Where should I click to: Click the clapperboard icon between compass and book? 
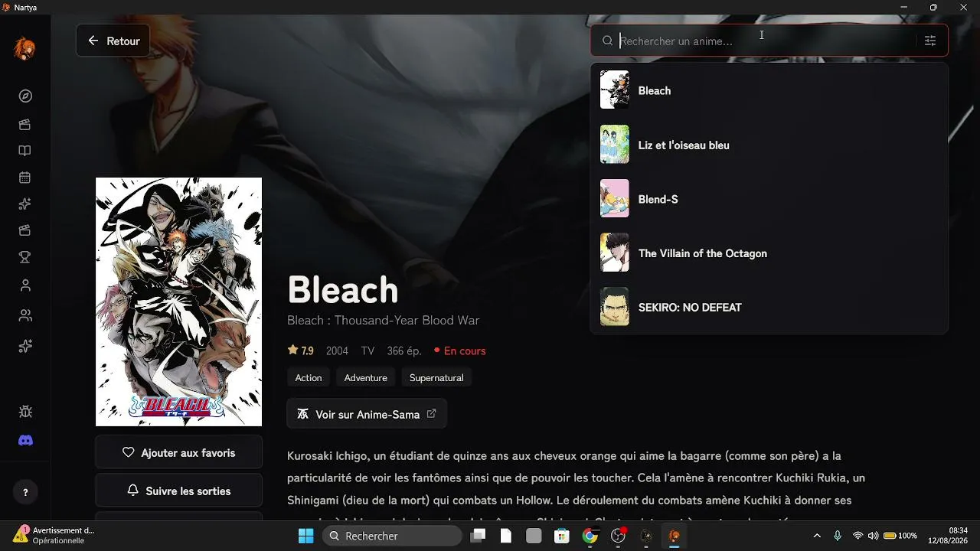click(25, 124)
